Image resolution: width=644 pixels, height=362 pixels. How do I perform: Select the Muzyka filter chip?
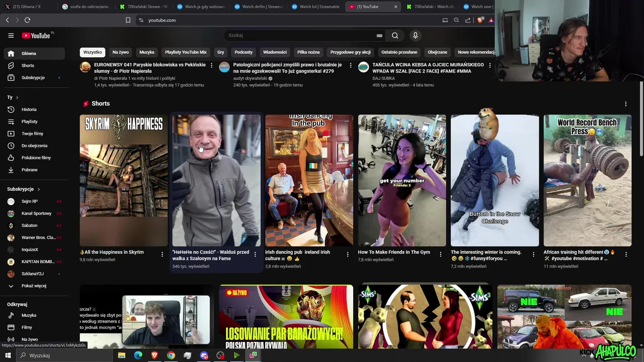click(x=147, y=52)
